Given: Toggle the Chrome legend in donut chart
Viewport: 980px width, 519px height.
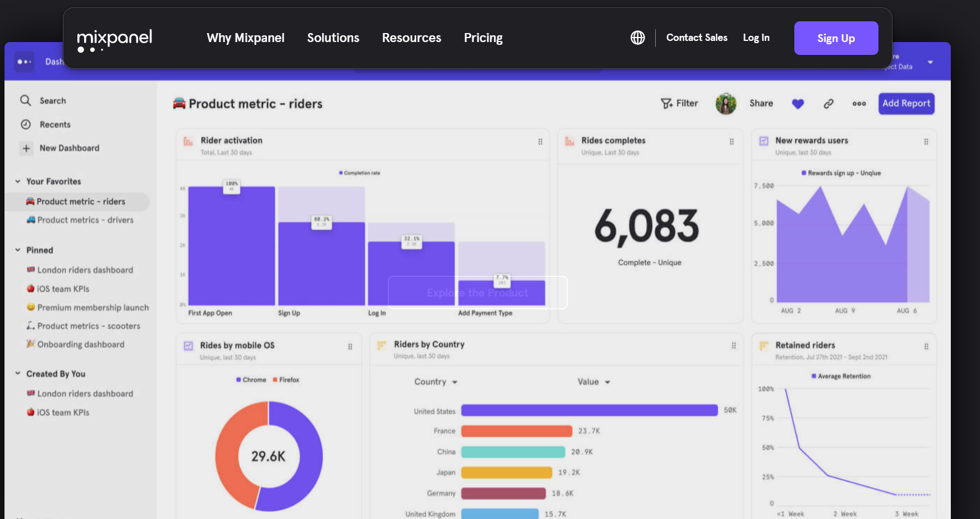Looking at the screenshot, I should [251, 380].
